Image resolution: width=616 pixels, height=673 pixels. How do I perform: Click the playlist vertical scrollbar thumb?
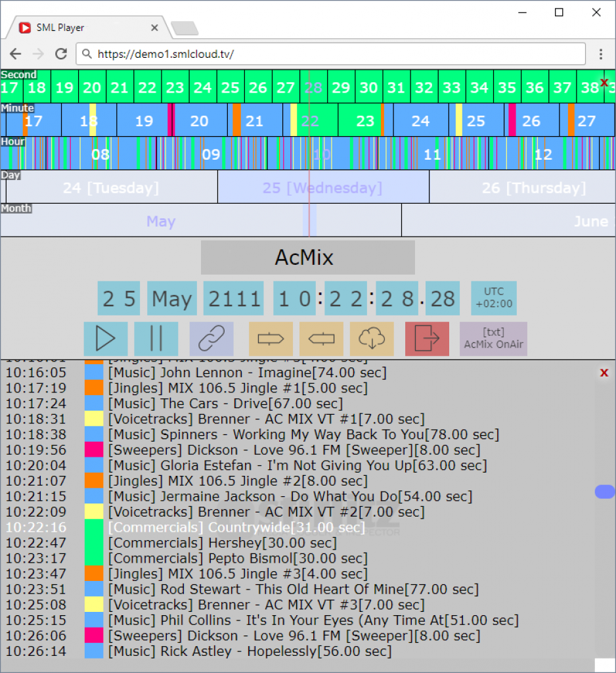tap(604, 492)
